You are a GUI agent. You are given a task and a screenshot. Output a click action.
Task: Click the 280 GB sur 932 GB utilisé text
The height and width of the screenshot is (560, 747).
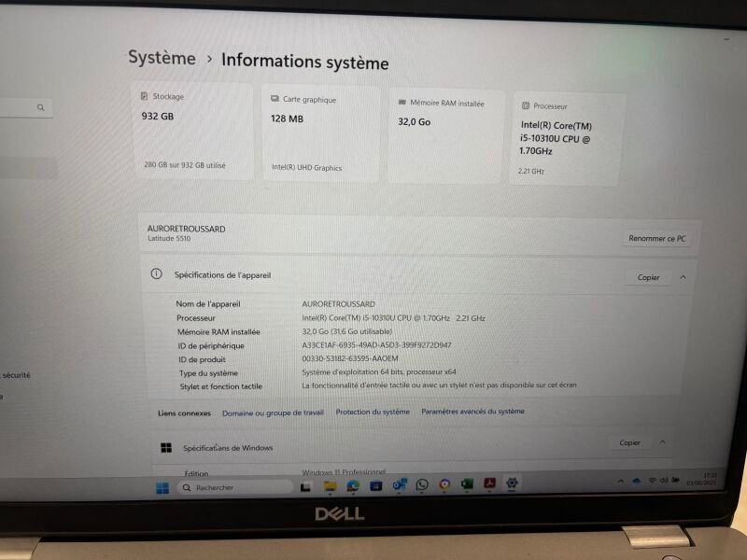pyautogui.click(x=185, y=165)
